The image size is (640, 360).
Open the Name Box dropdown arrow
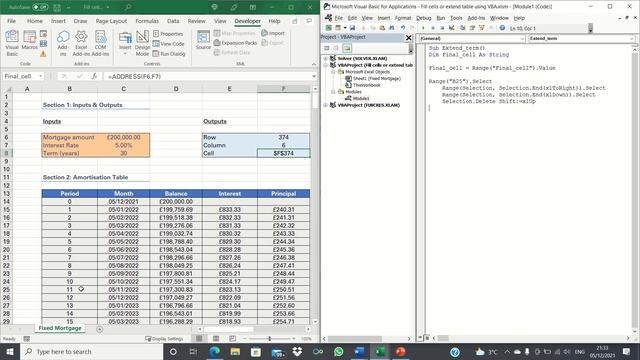(40, 76)
